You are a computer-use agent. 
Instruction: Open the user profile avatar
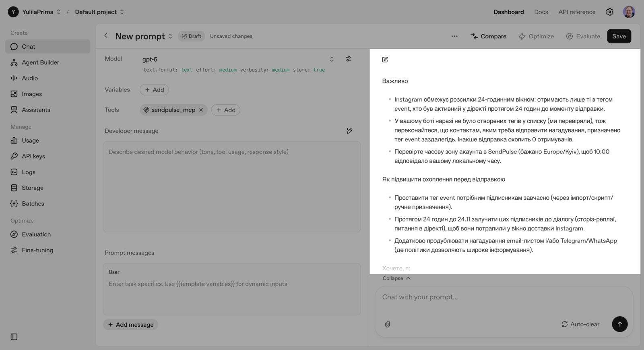point(629,12)
